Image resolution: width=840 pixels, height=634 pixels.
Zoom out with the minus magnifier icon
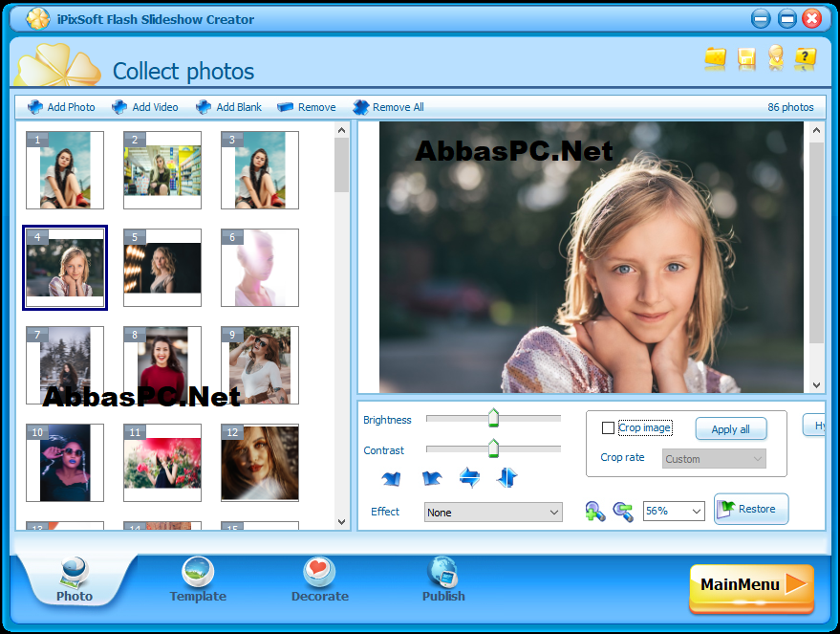pos(623,511)
